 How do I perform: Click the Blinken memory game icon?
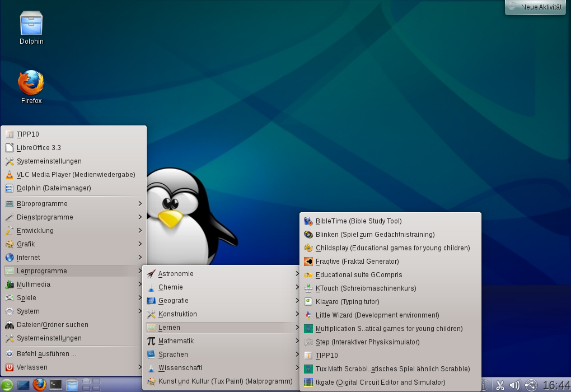pos(308,235)
